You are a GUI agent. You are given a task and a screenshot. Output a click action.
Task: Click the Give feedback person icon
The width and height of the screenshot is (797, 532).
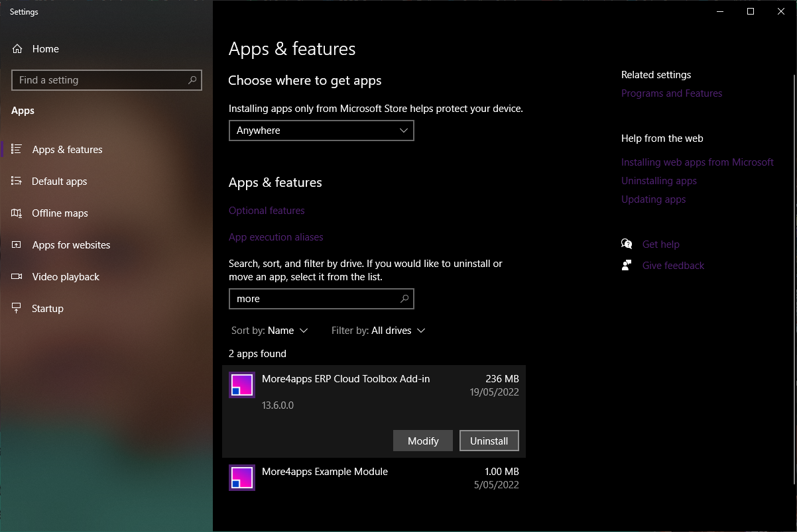[x=627, y=266]
